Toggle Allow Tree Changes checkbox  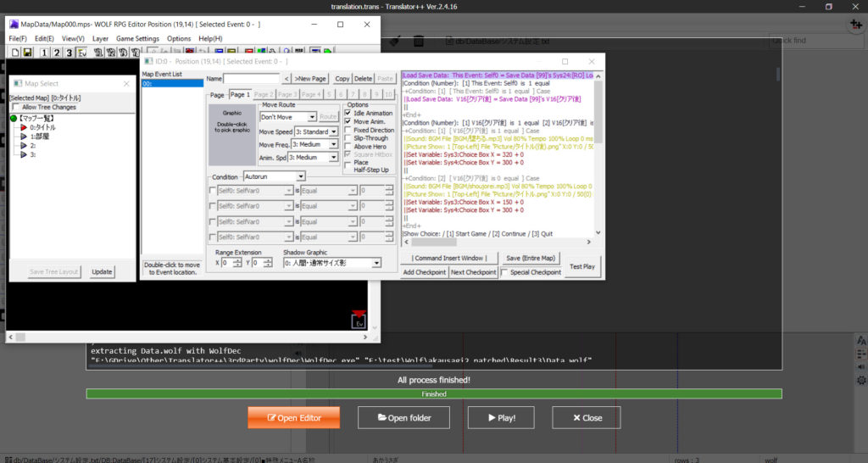16,108
